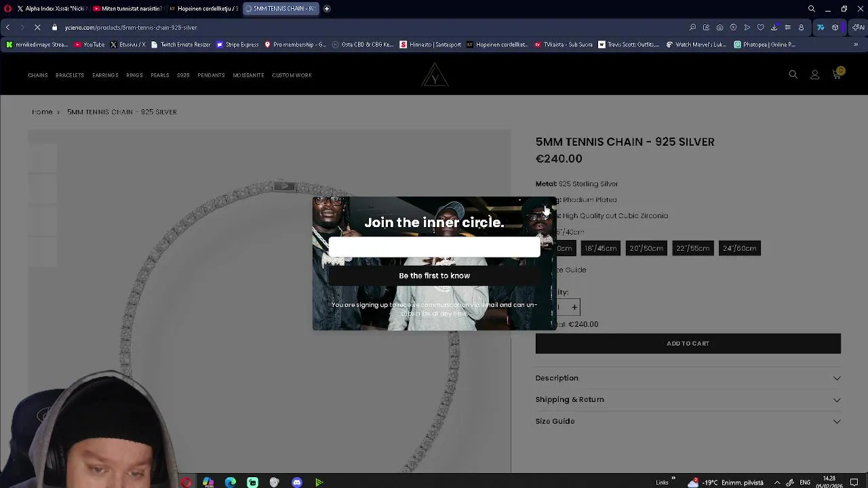Open the PENDANTS menu item
This screenshot has width=868, height=488.
(x=211, y=75)
